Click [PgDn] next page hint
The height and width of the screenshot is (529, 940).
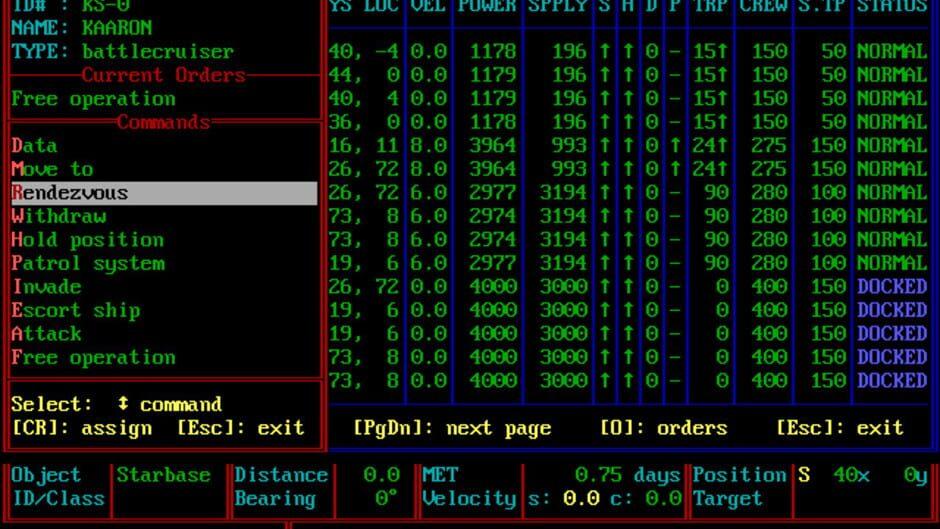tap(452, 428)
